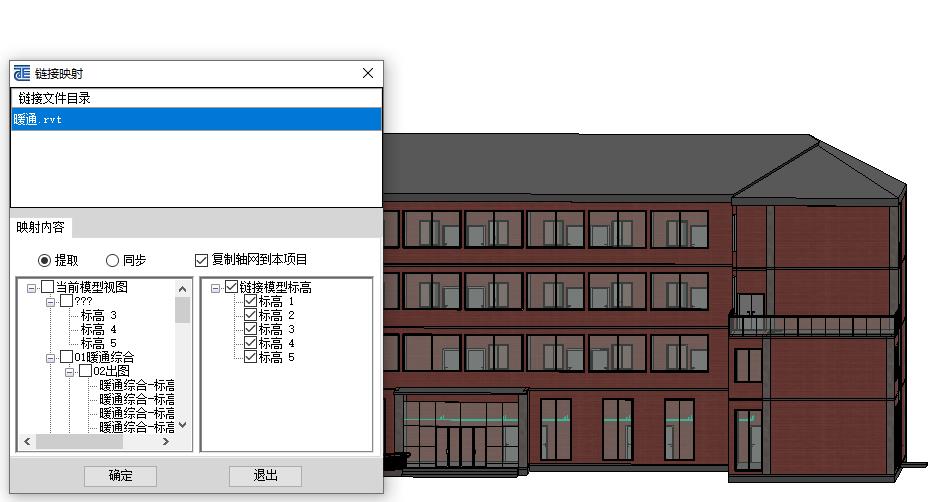
Task: Click the horizontal scroll right arrow
Action: point(167,441)
